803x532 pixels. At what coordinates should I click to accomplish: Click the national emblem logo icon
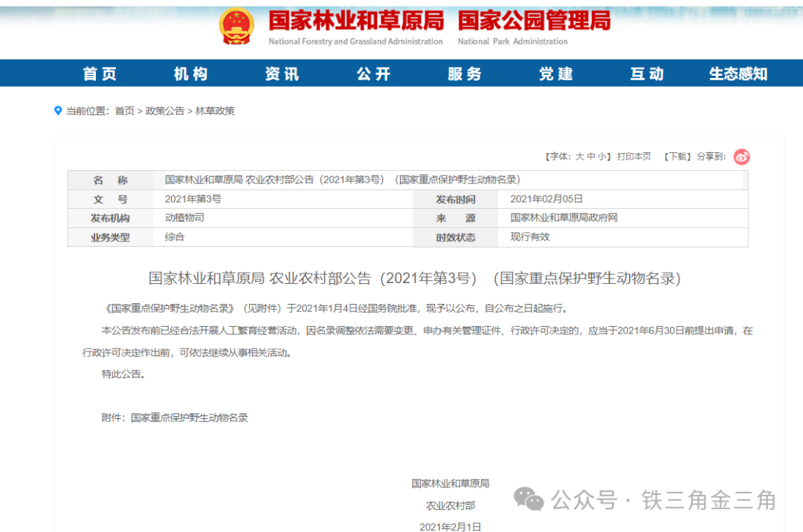pos(238,25)
